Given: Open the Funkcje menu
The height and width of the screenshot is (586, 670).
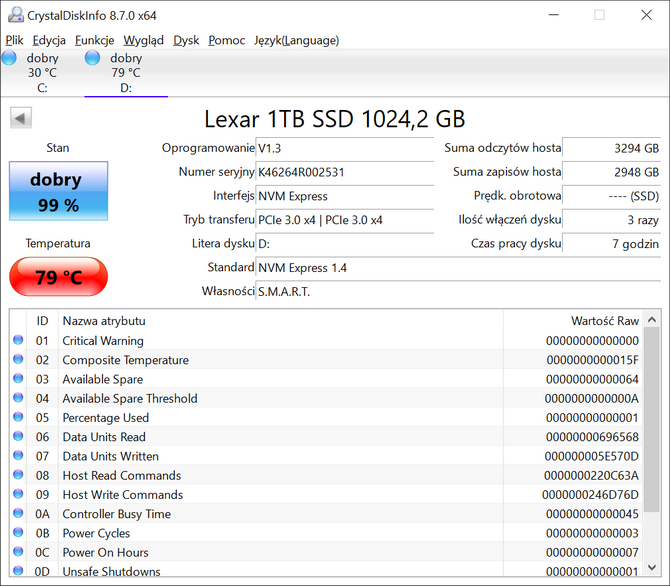Looking at the screenshot, I should (94, 40).
